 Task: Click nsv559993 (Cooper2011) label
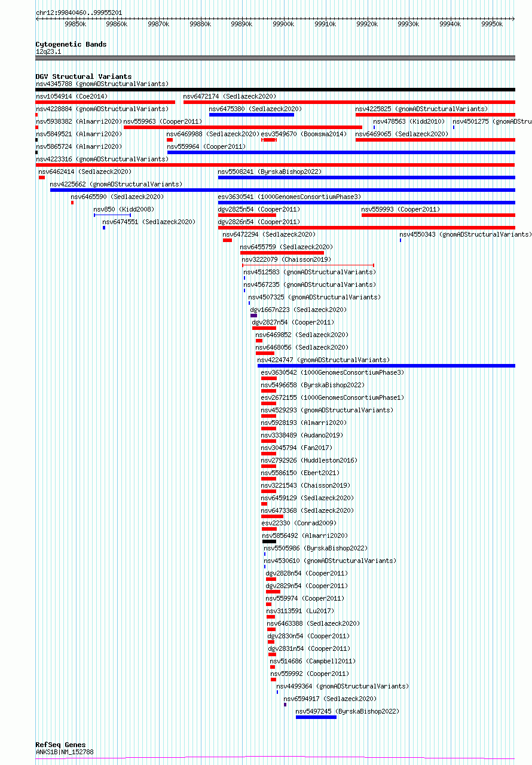coord(400,209)
